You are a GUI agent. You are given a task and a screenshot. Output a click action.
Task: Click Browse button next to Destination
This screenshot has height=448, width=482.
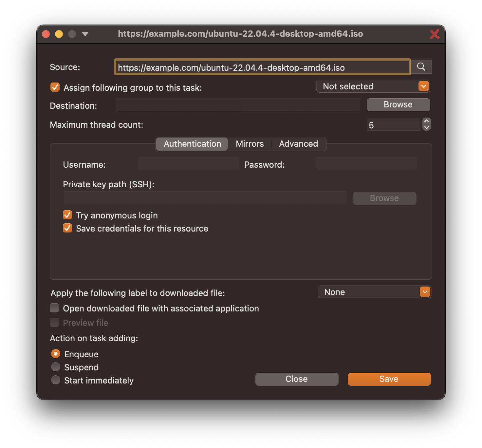[398, 105]
